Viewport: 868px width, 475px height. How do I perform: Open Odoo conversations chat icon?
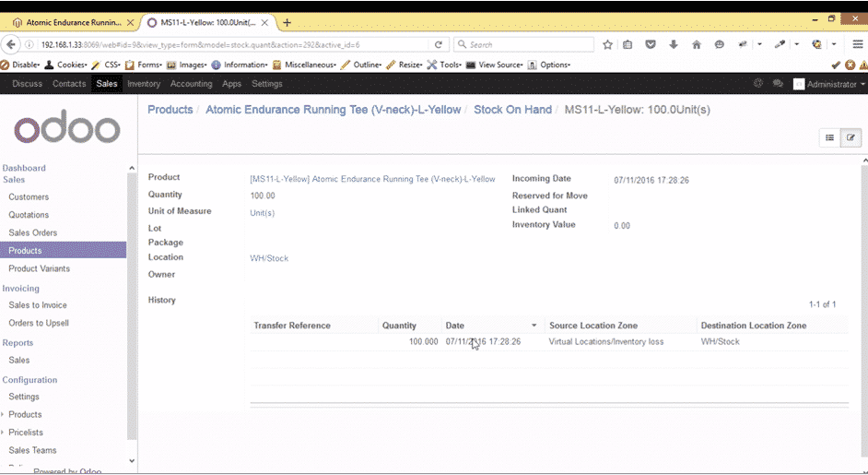778,84
